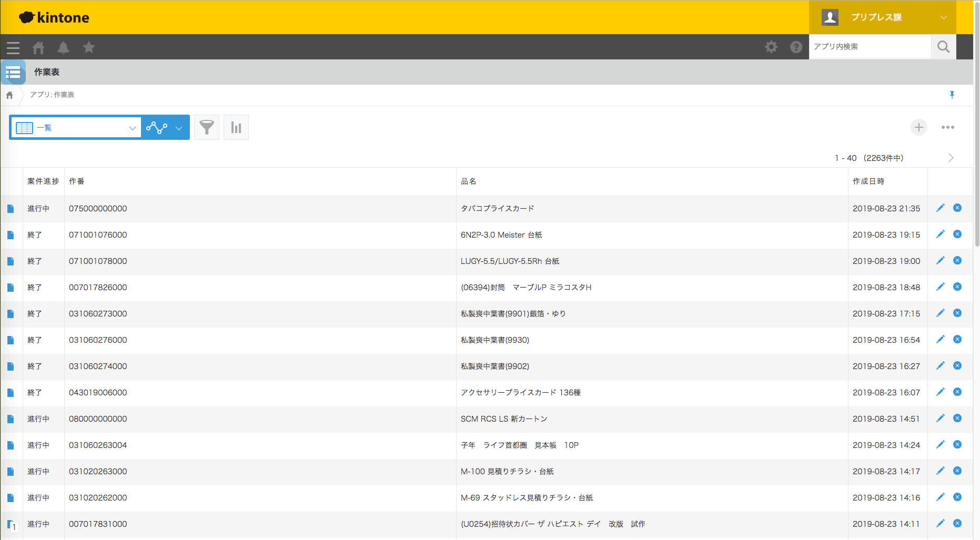Viewport: 980px width, 540px height.
Task: Edit the record 031020262000
Action: (x=941, y=497)
